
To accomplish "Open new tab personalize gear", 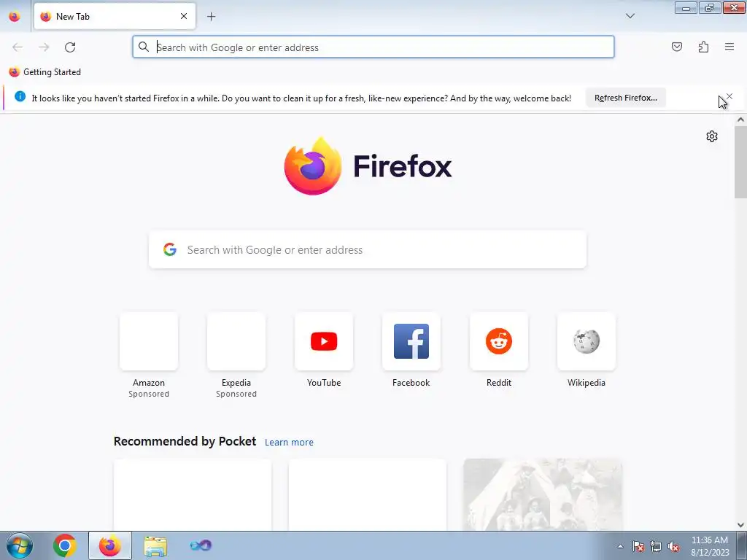I will point(712,136).
